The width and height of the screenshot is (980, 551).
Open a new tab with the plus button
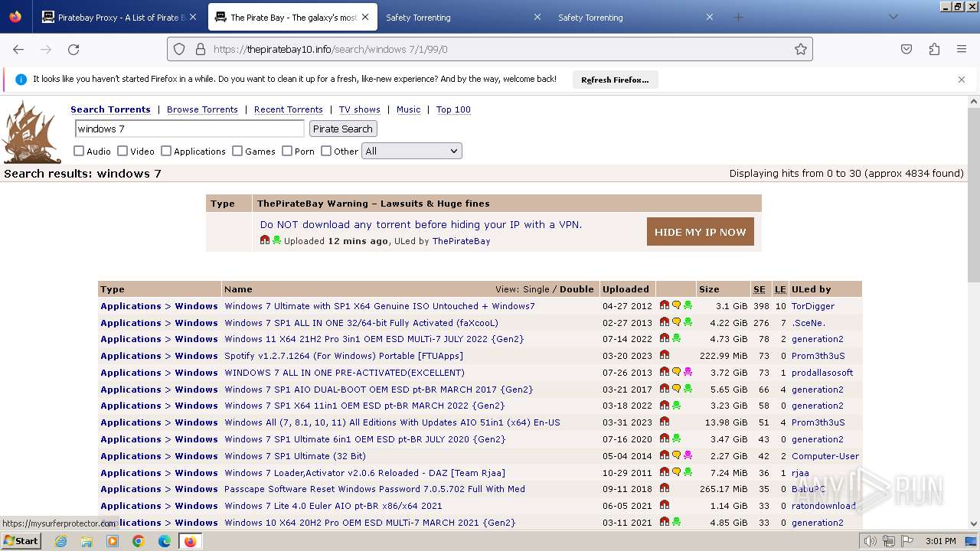[x=738, y=17]
